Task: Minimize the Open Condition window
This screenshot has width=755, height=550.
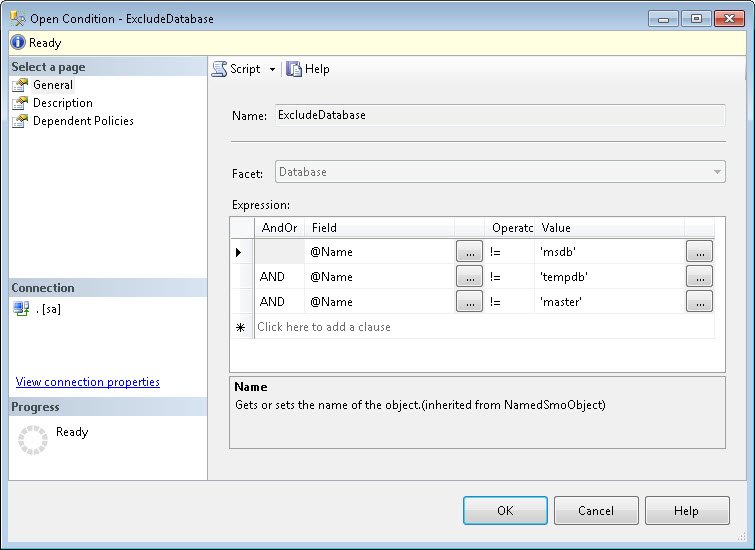Action: coord(664,19)
